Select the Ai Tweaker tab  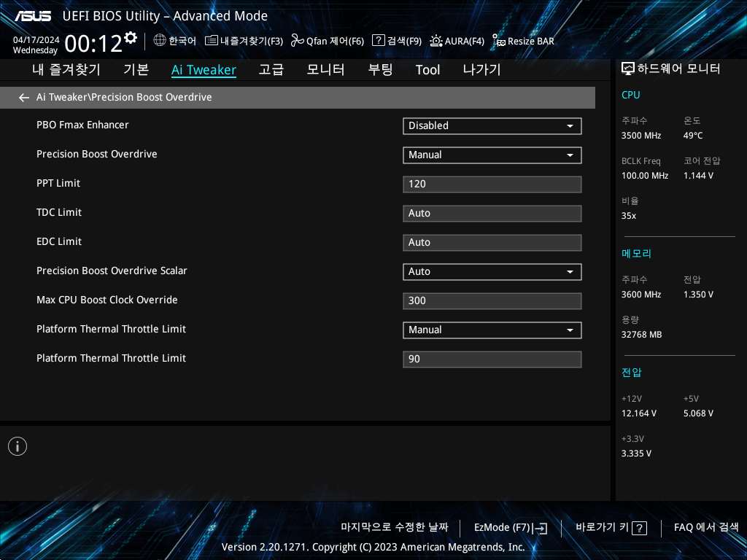pyautogui.click(x=204, y=70)
